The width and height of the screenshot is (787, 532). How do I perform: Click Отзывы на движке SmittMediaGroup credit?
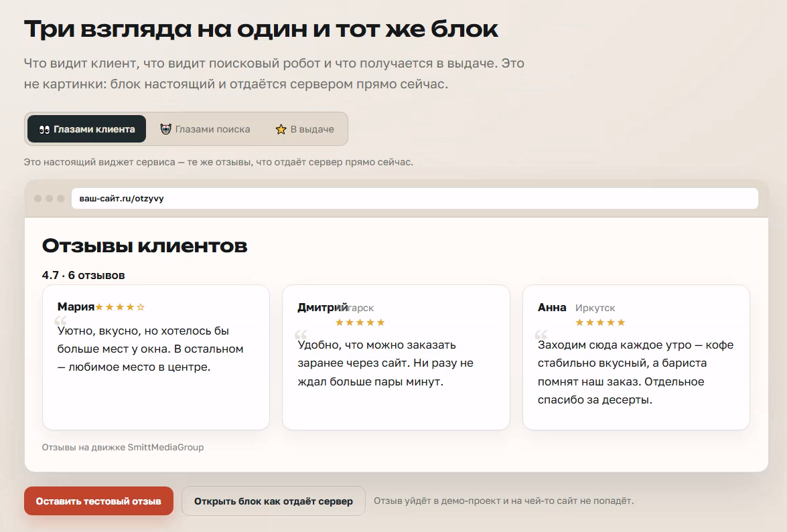123,447
